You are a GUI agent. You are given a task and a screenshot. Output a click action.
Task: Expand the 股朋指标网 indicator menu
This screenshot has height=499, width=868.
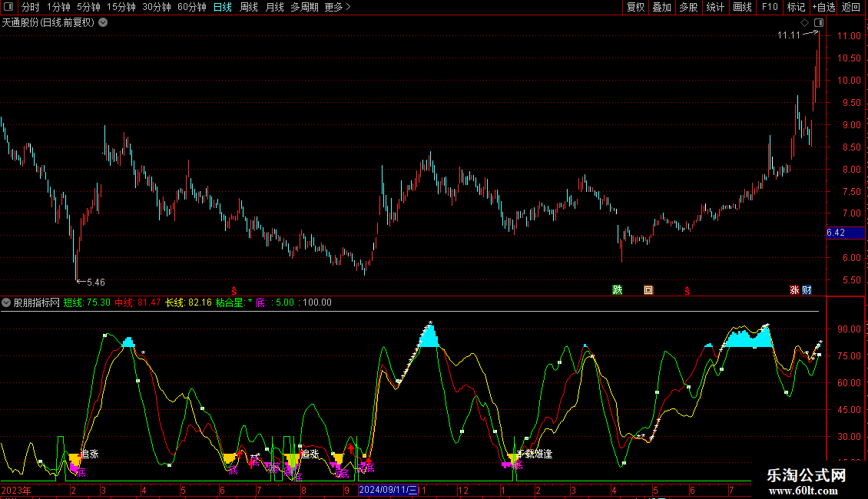tap(7, 302)
